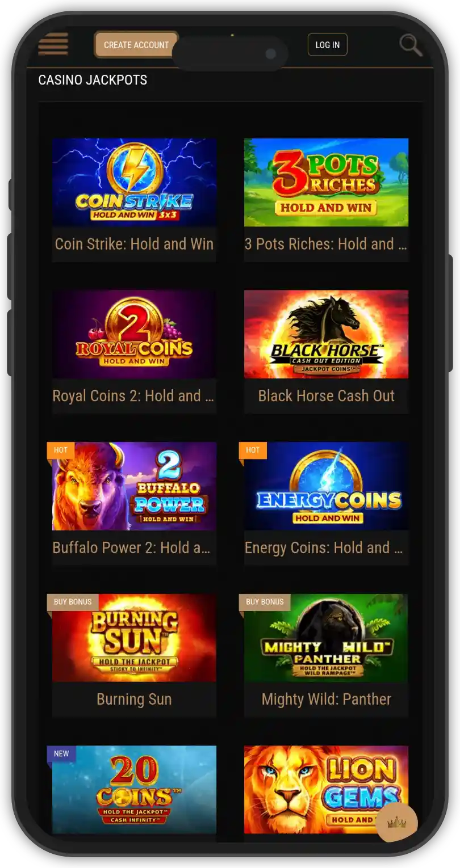Open the gold crown floating icon
Image resolution: width=460 pixels, height=868 pixels.
tap(397, 822)
